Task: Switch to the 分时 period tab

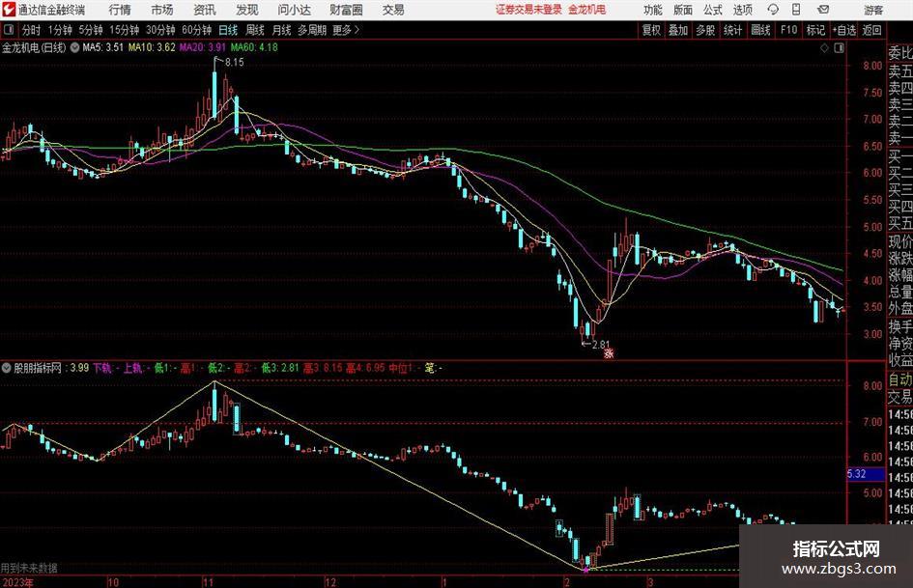Action: [31, 30]
